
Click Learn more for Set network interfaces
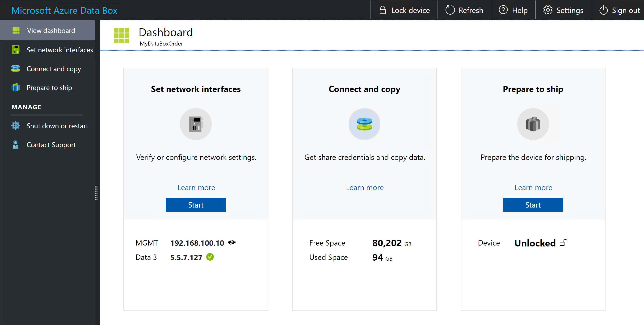(x=196, y=187)
